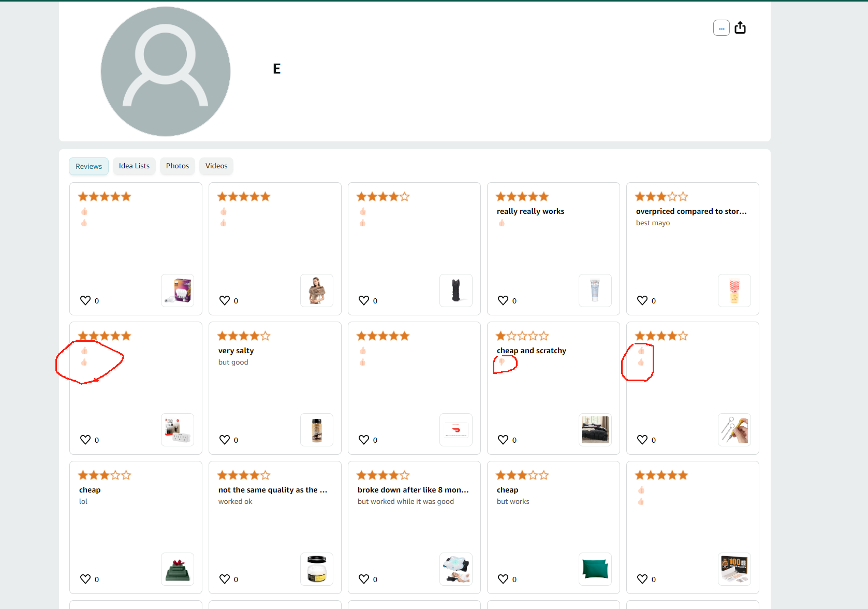The image size is (868, 609).
Task: Click the one-star rating on scratchy review
Action: tap(522, 336)
